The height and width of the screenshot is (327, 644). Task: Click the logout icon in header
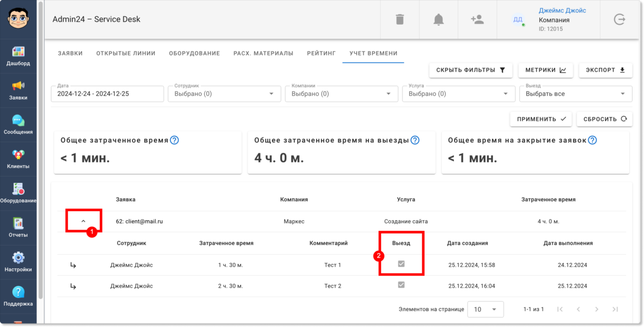(619, 20)
